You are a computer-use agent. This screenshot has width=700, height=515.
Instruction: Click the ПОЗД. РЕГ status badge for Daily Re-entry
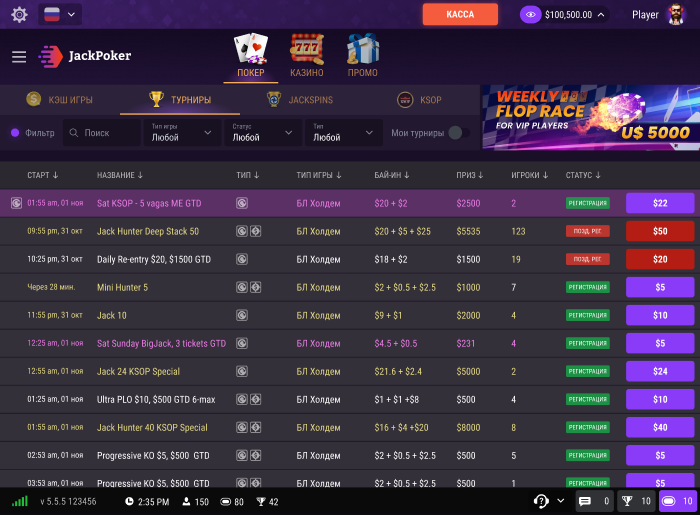pyautogui.click(x=588, y=259)
